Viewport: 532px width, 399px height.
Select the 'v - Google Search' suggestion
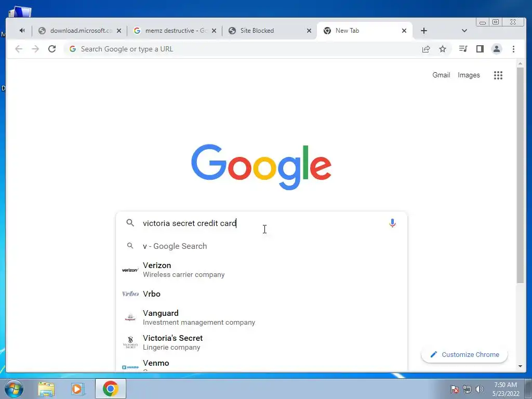click(261, 246)
